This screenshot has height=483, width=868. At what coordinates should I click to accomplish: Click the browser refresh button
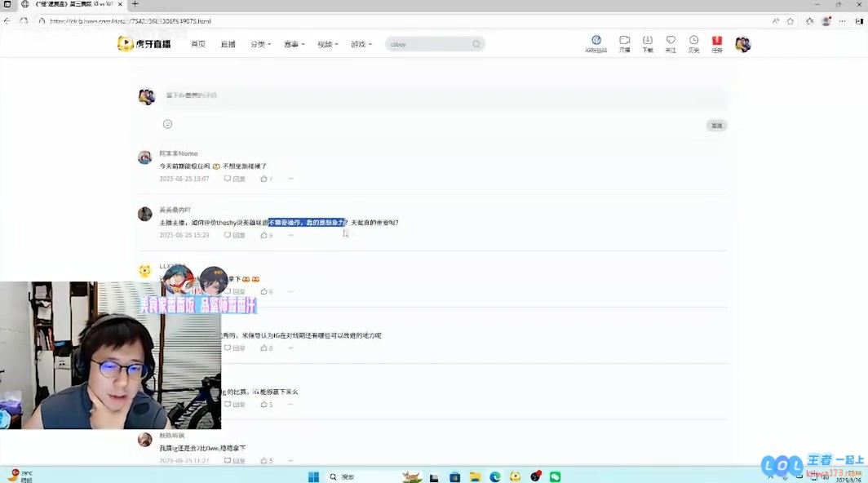pyautogui.click(x=24, y=21)
